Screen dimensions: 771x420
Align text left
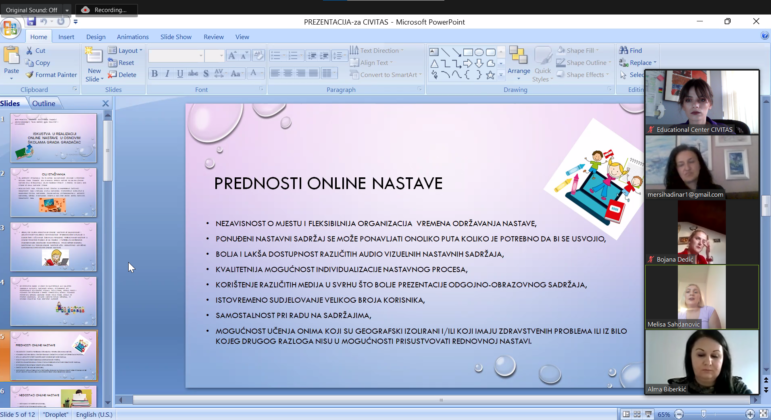[x=275, y=74]
